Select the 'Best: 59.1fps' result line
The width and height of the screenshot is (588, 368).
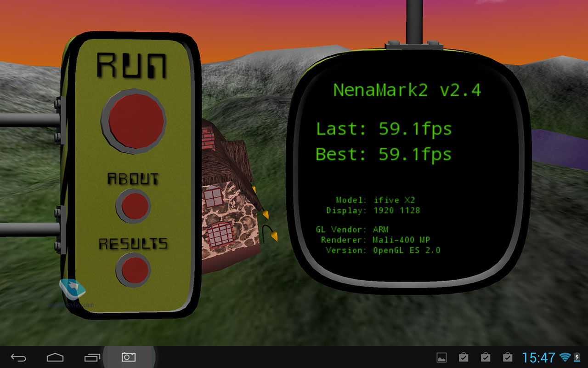pyautogui.click(x=384, y=154)
